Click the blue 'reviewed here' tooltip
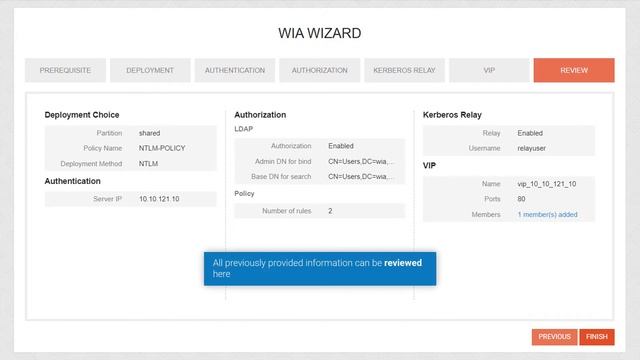The image size is (640, 360). [320, 269]
